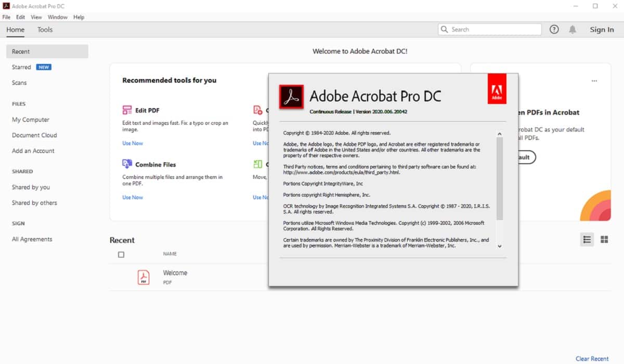The image size is (624, 364).
Task: Show files Shared by others
Action: (34, 203)
